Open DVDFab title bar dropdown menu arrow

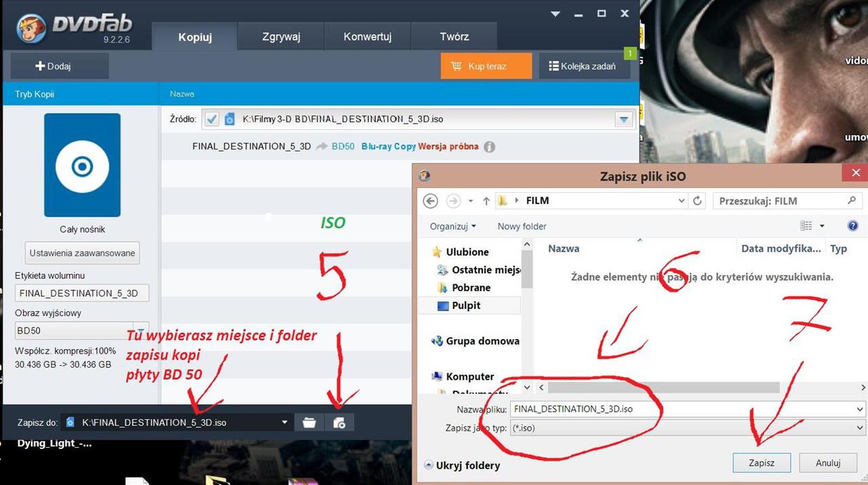point(555,14)
